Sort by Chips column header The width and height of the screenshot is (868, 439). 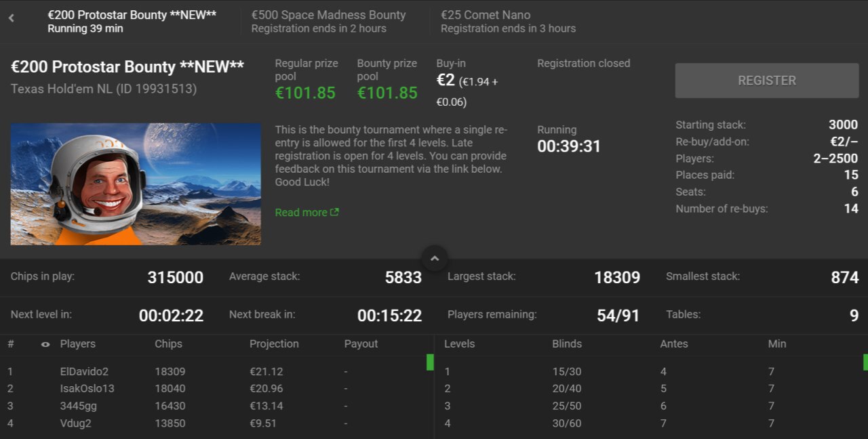(x=168, y=344)
